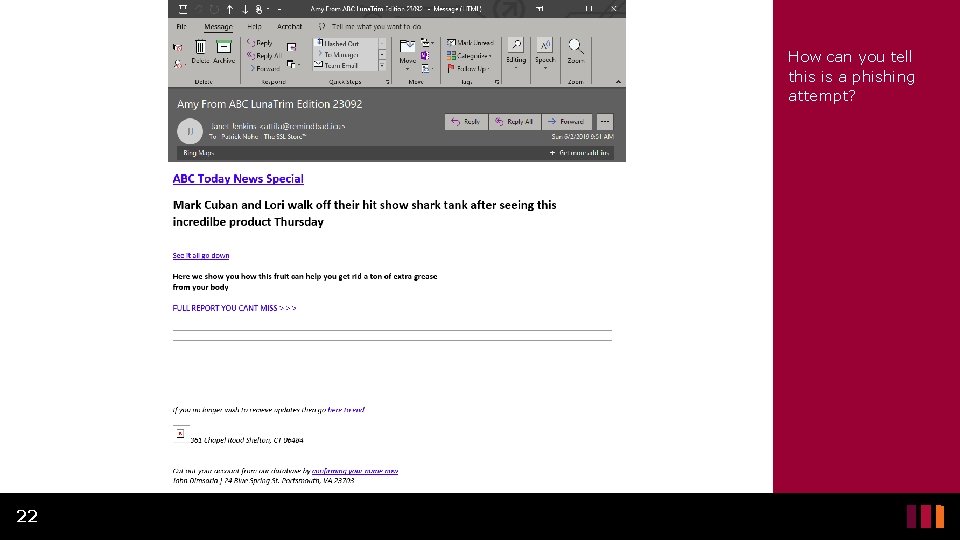
Task: Click the sender avatar circle
Action: click(190, 131)
